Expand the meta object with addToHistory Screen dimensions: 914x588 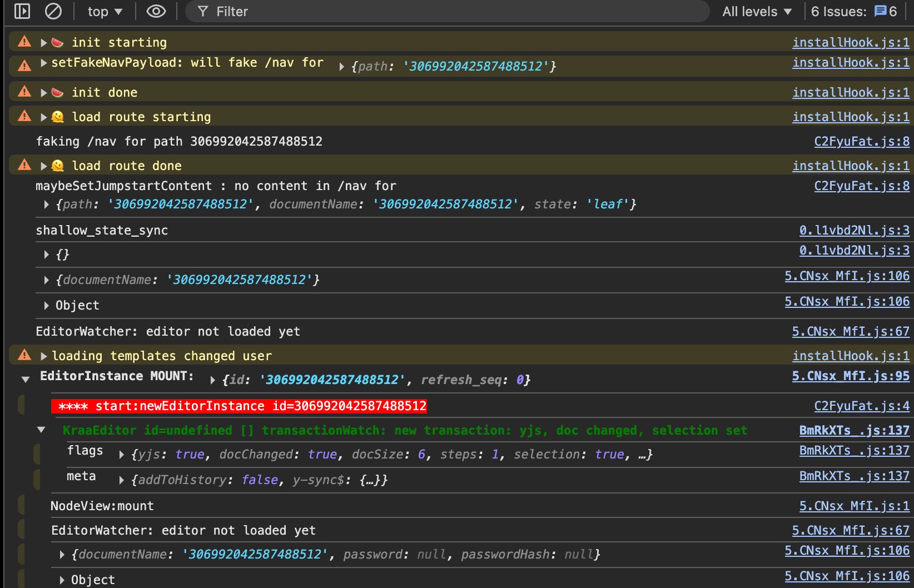click(121, 480)
